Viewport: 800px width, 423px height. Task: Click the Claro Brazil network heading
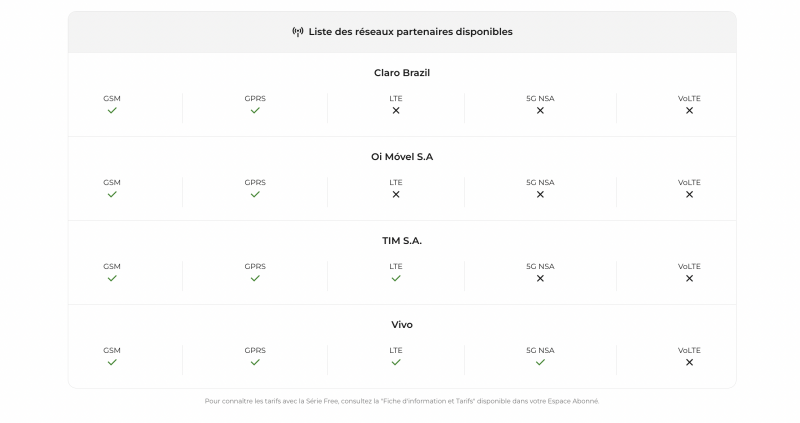point(402,73)
